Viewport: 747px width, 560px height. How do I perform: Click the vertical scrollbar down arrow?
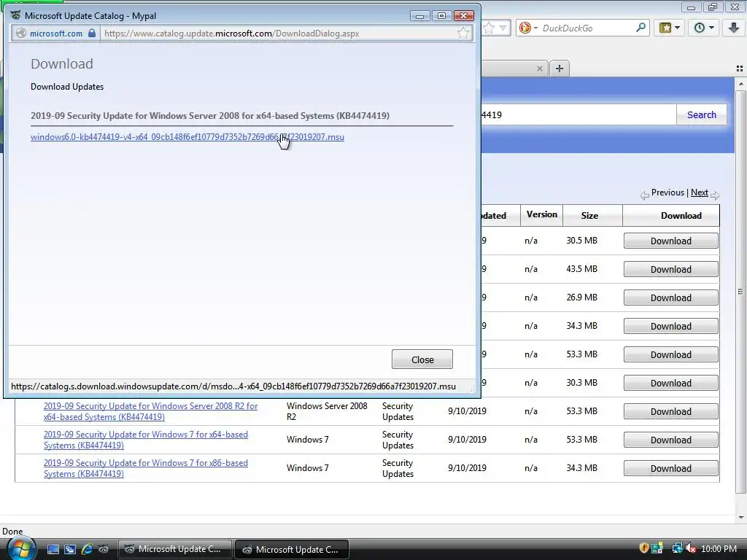pos(740,518)
